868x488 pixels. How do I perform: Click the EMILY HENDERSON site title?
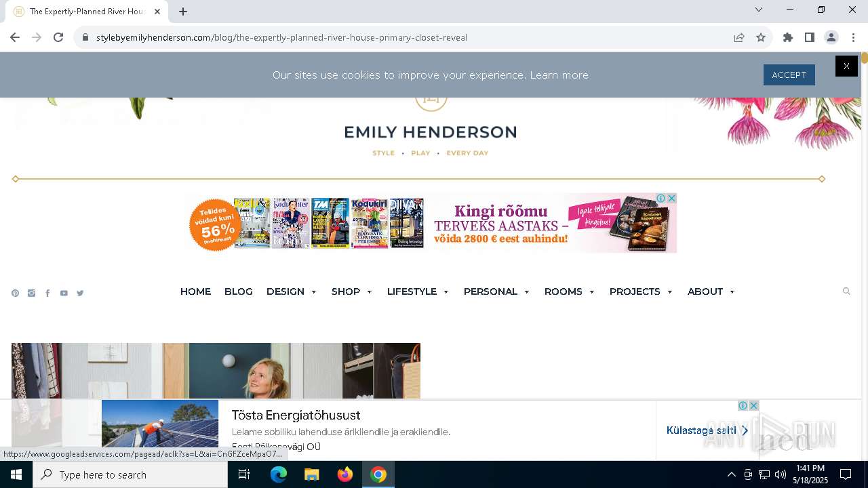click(431, 132)
